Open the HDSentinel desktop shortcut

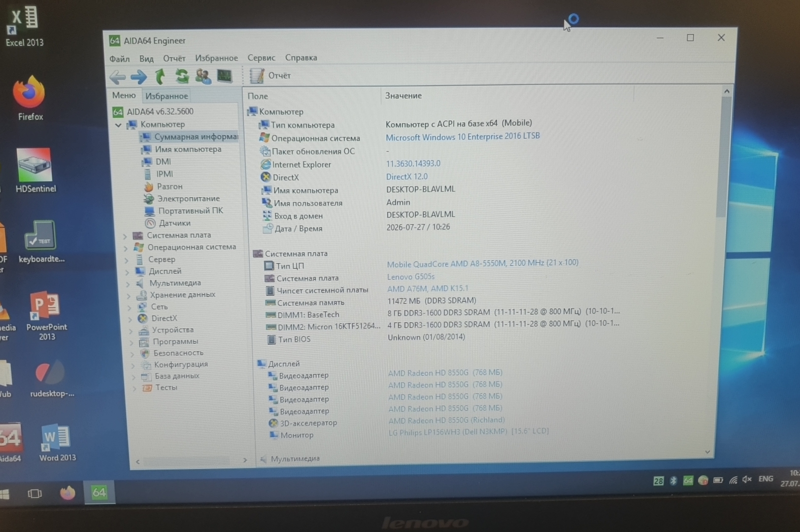(x=35, y=170)
